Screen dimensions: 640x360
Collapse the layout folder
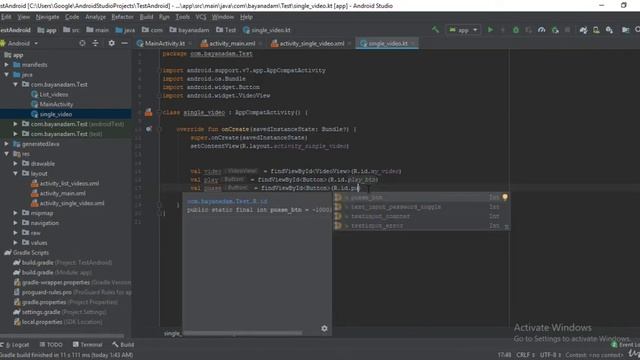(16, 173)
